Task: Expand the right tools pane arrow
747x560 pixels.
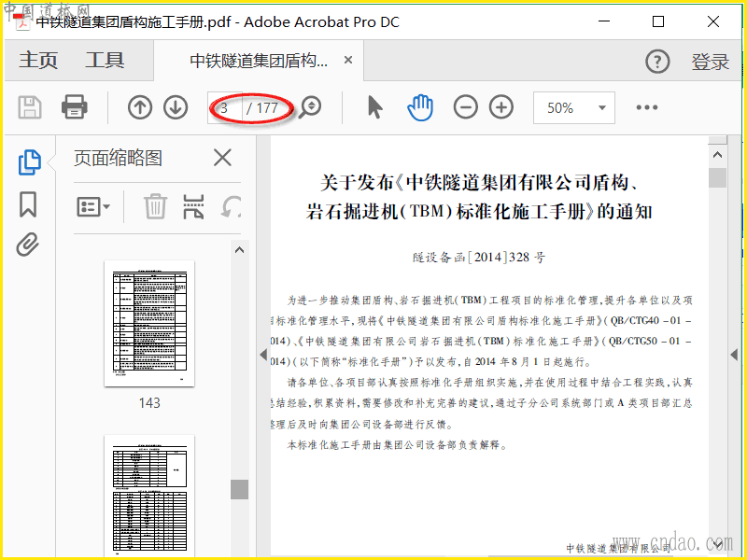Action: coord(734,355)
